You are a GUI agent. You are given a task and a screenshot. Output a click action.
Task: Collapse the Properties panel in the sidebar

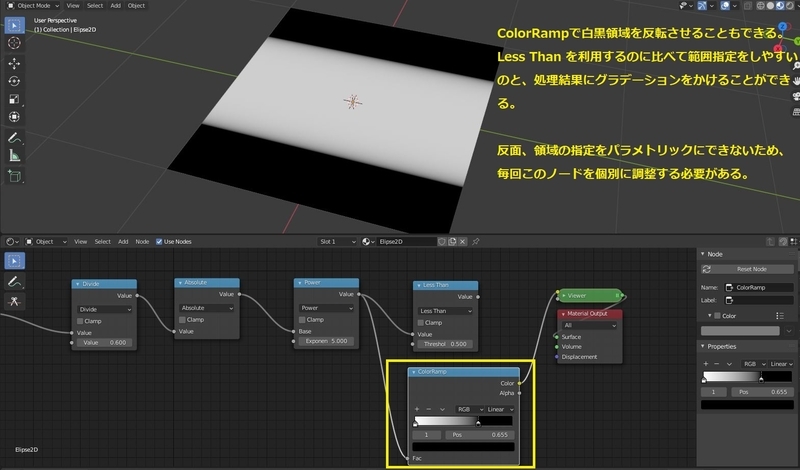pyautogui.click(x=703, y=346)
